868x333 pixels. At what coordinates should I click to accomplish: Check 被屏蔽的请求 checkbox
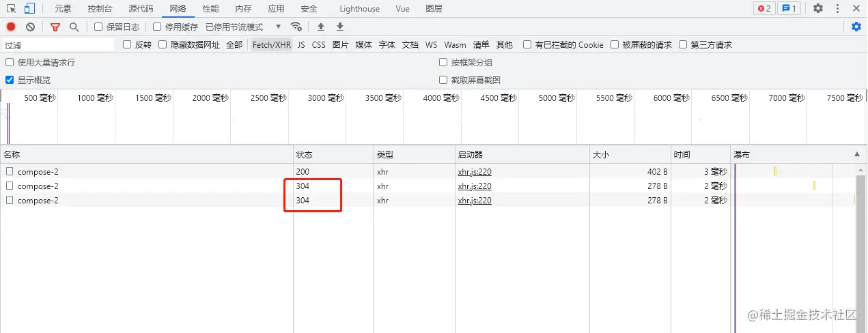click(615, 44)
